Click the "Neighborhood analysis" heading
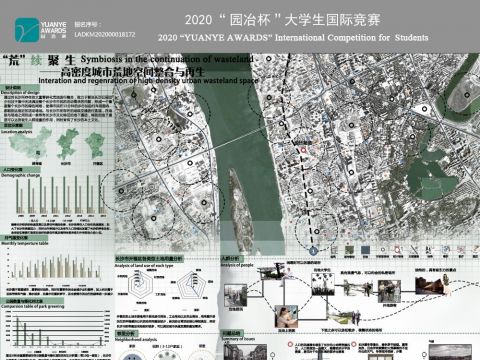This screenshot has width=480, height=360. (136, 339)
